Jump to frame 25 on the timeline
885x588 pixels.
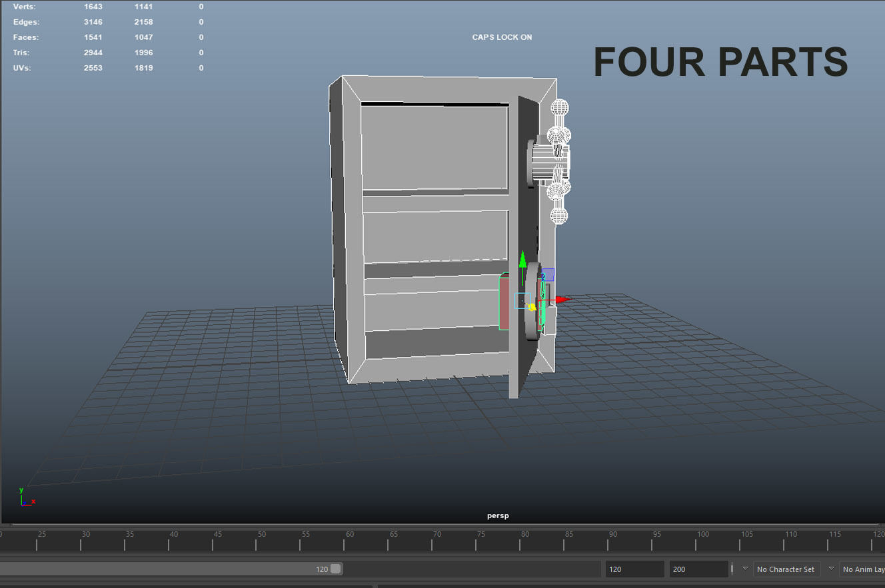[41, 534]
